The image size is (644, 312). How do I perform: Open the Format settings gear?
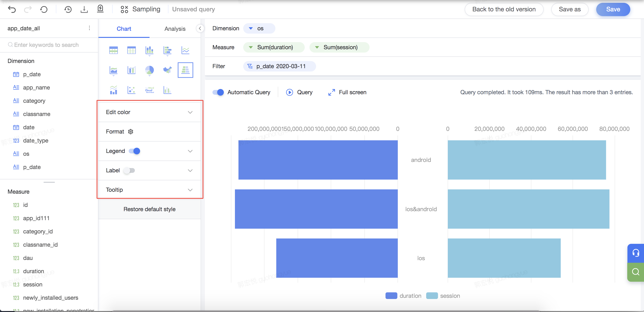point(131,132)
